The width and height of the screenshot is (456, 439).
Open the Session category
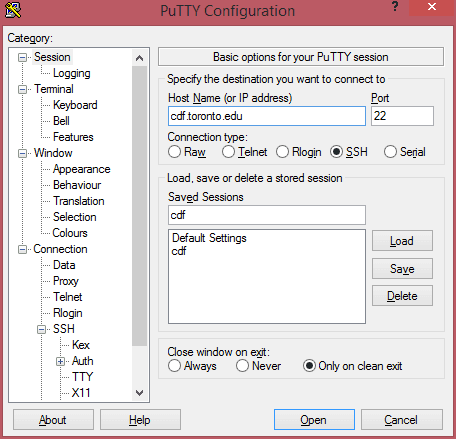[52, 57]
